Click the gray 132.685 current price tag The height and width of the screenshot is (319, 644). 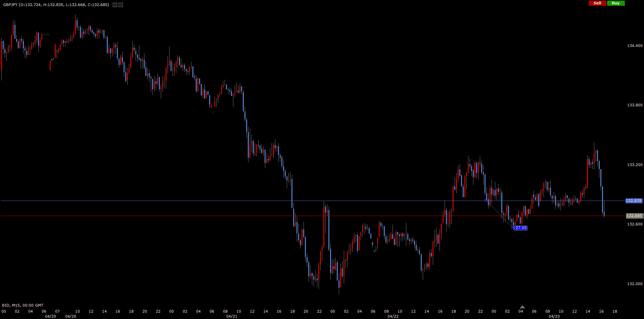coord(634,216)
